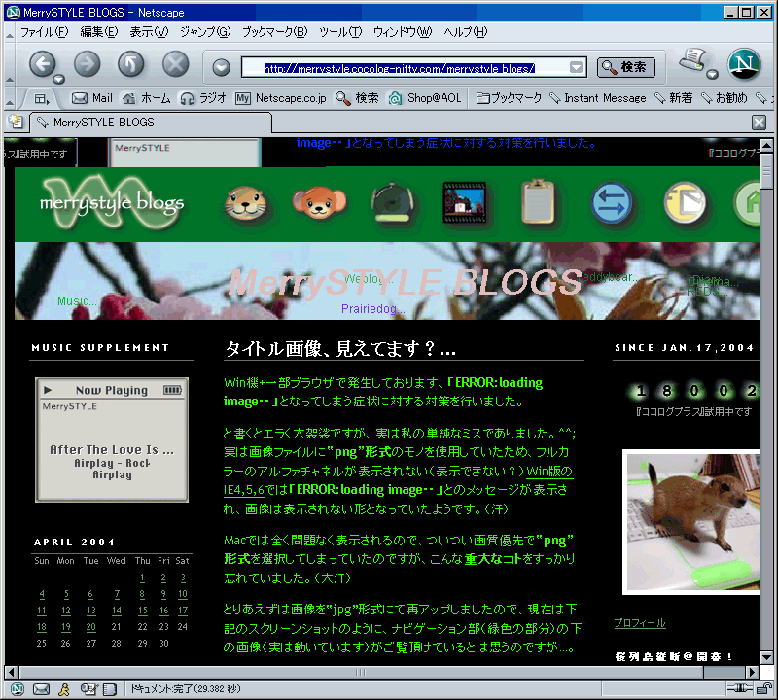The image size is (778, 700).
Task: Open Instant Messenger from the status bar icon
Action: coord(64,688)
